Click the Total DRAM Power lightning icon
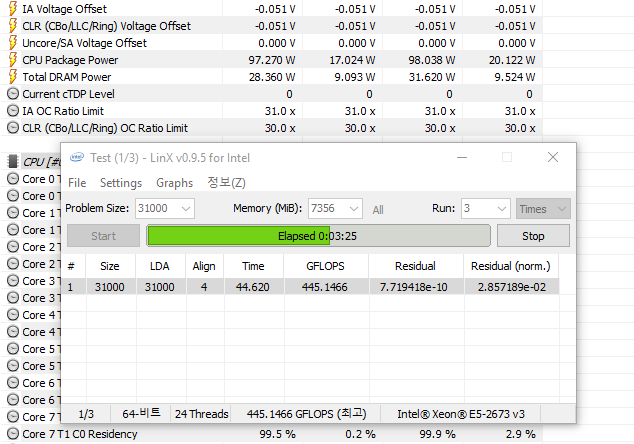 coord(13,76)
